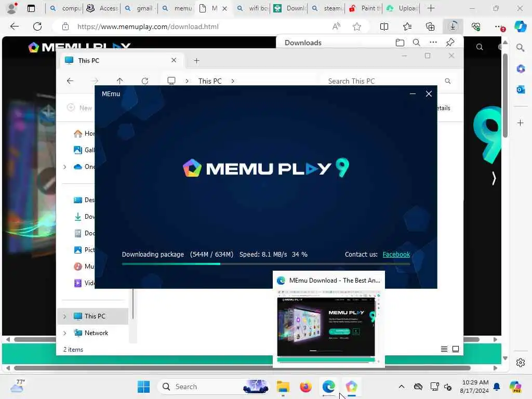Viewport: 532px width, 399px height.
Task: Expand breadcrumb chevron before This PC
Action: [187, 81]
